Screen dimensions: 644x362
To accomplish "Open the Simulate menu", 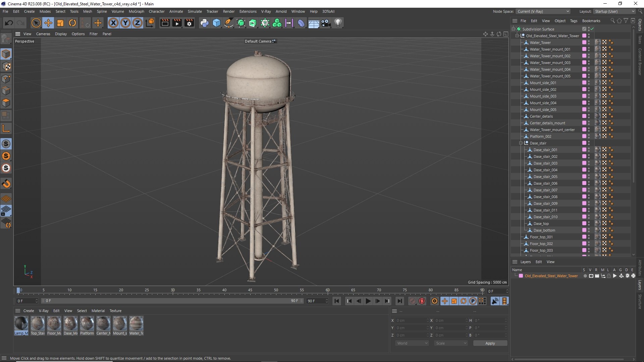I will pos(195,11).
